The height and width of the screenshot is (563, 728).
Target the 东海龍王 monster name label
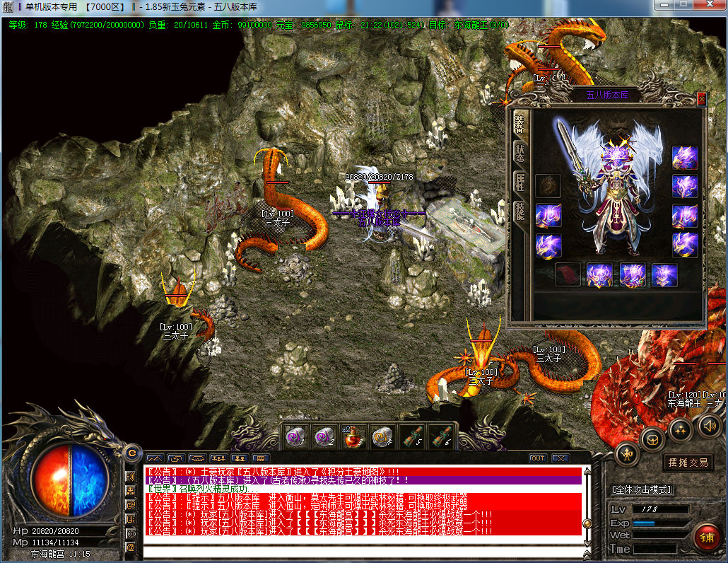[x=684, y=403]
